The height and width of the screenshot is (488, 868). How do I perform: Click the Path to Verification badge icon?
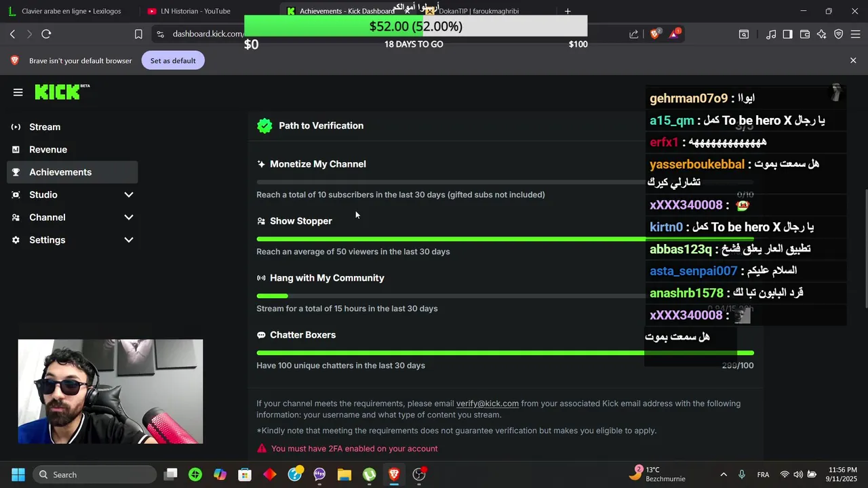264,126
